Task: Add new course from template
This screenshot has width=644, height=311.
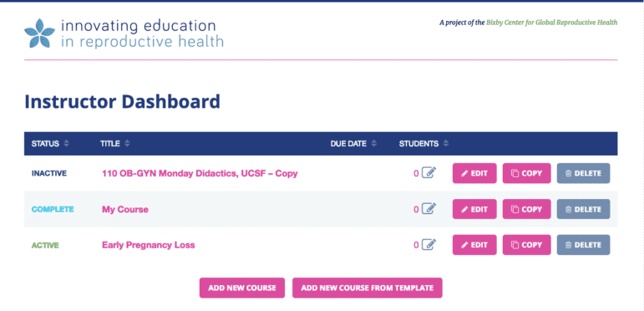Action: 368,288
